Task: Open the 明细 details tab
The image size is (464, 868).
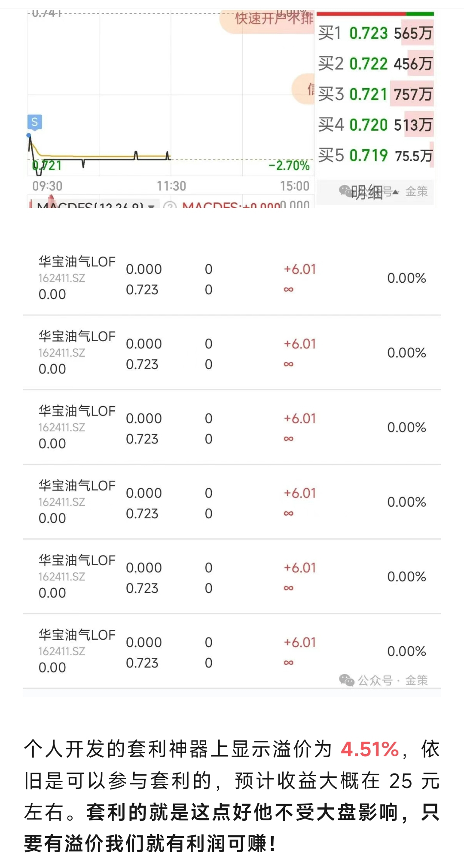Action: 366,192
